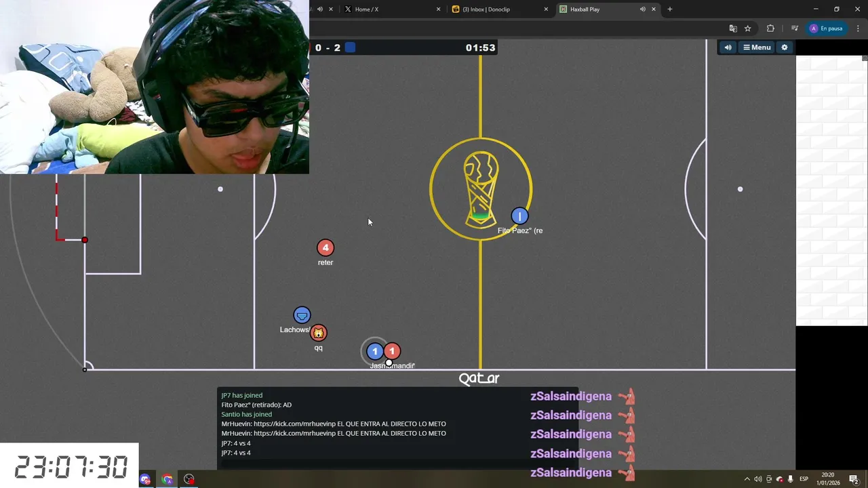Show hidden system tray icons

[x=747, y=479]
